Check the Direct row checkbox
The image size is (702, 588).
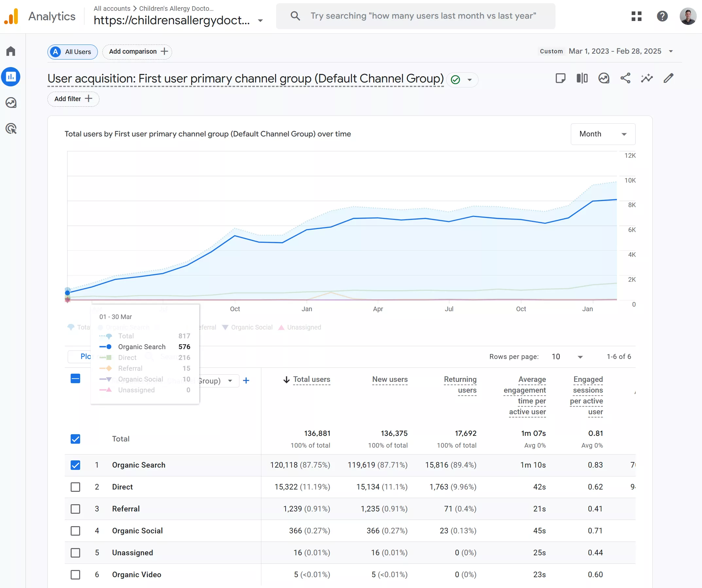[x=76, y=487]
